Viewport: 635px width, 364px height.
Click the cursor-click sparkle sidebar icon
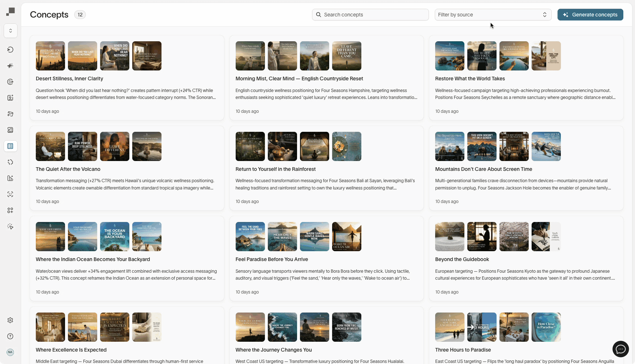[10, 226]
